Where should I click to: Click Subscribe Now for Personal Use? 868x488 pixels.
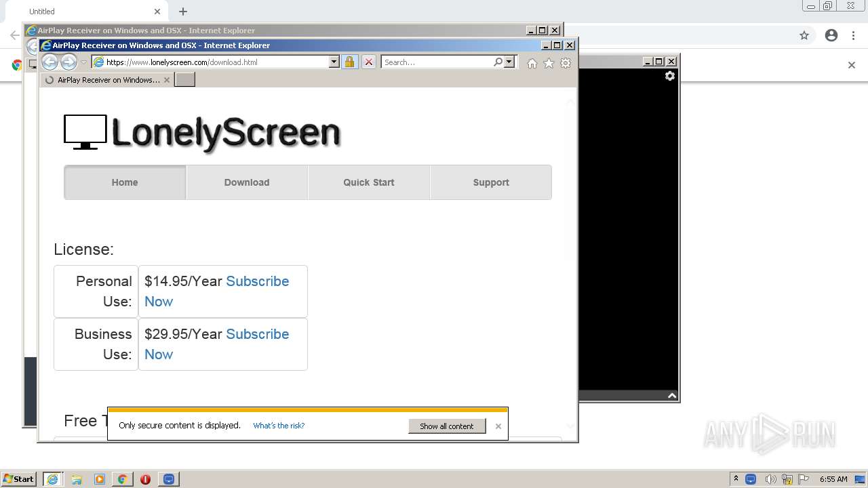coord(257,281)
